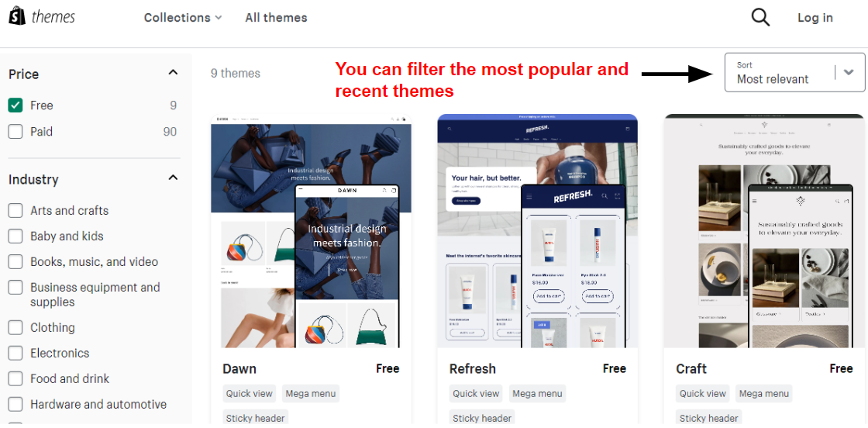Enable the Arts and crafts filter

[15, 210]
